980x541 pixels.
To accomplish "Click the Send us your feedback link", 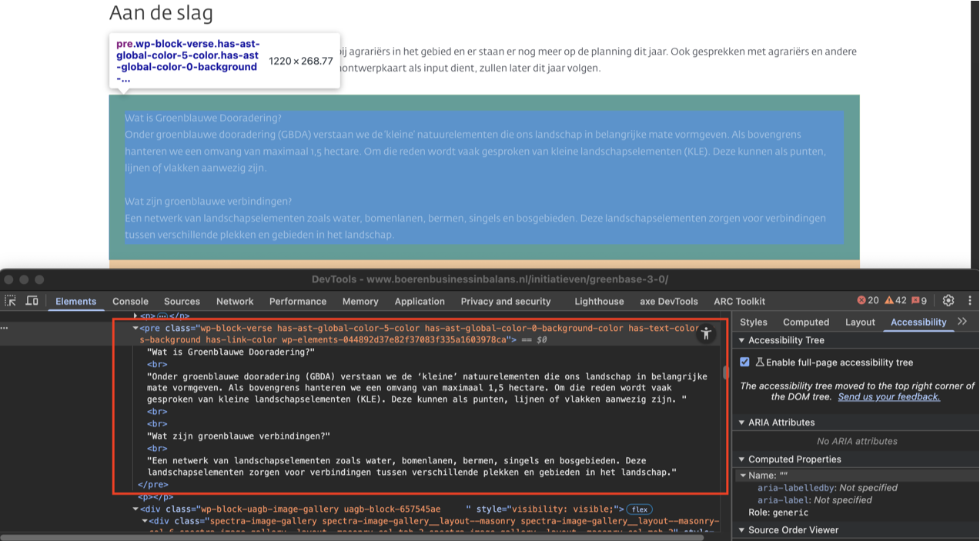I will 888,397.
